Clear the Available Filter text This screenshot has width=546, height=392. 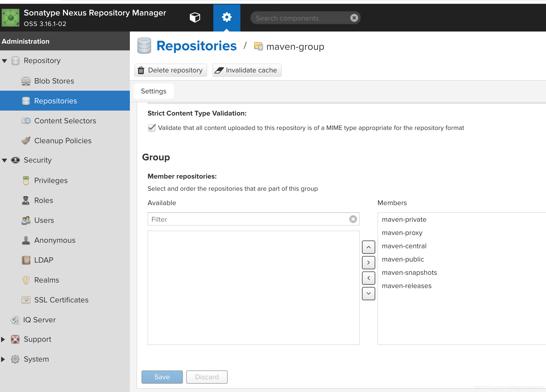[353, 219]
